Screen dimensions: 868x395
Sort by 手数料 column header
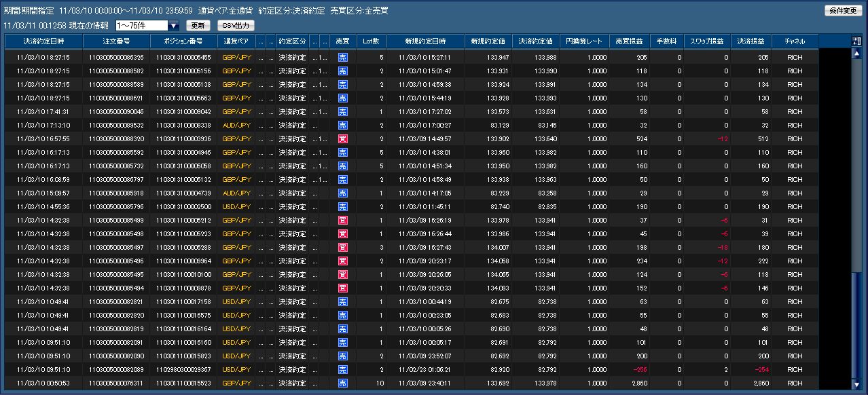tap(666, 41)
